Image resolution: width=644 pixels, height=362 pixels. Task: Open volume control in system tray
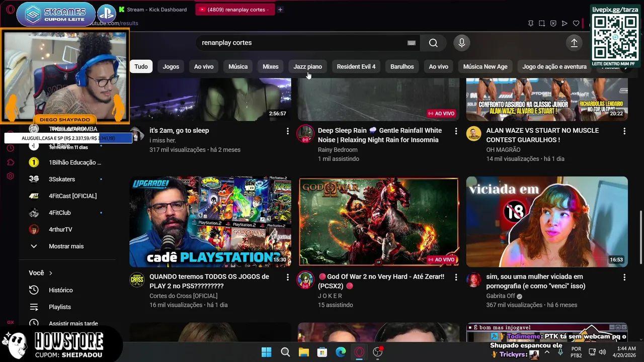pos(602,352)
